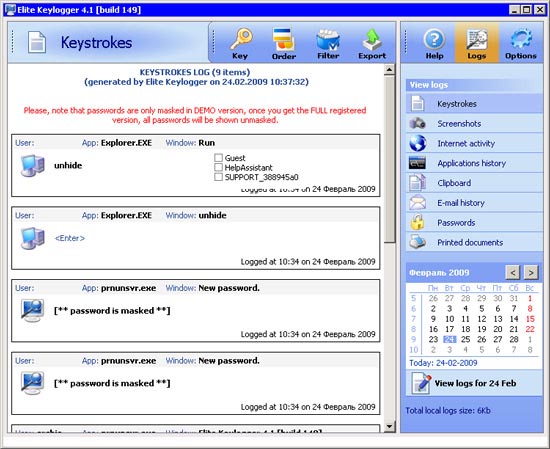The image size is (550, 449).
Task: Click the log list scrollbar thumb
Action: coord(389,159)
